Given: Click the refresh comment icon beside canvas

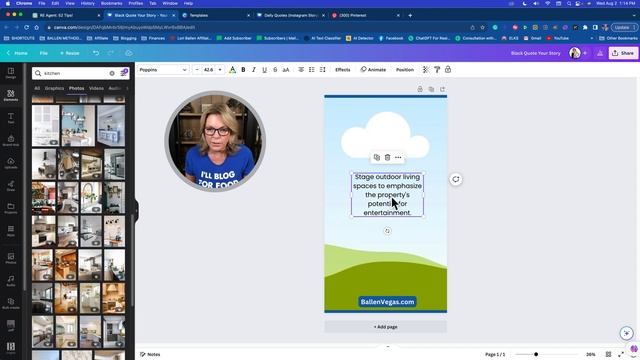Looking at the screenshot, I should point(456,179).
